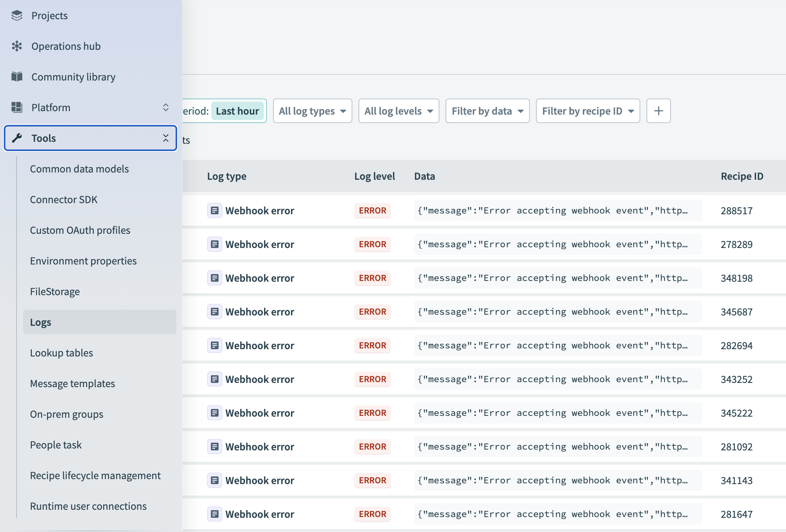Screen dimensions: 786x532
Task: Open Lookup tables from the sidebar
Action: pos(61,353)
